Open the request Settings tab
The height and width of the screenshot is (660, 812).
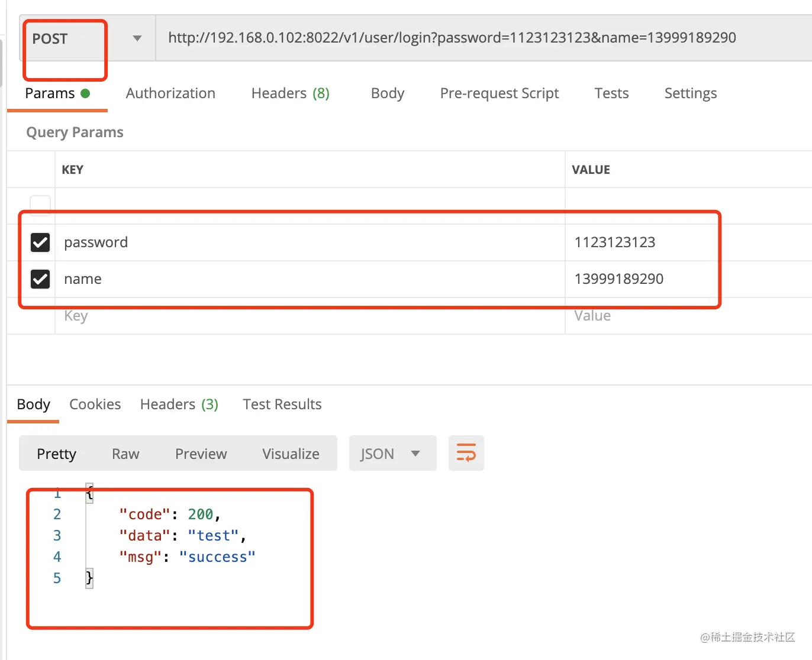point(691,93)
